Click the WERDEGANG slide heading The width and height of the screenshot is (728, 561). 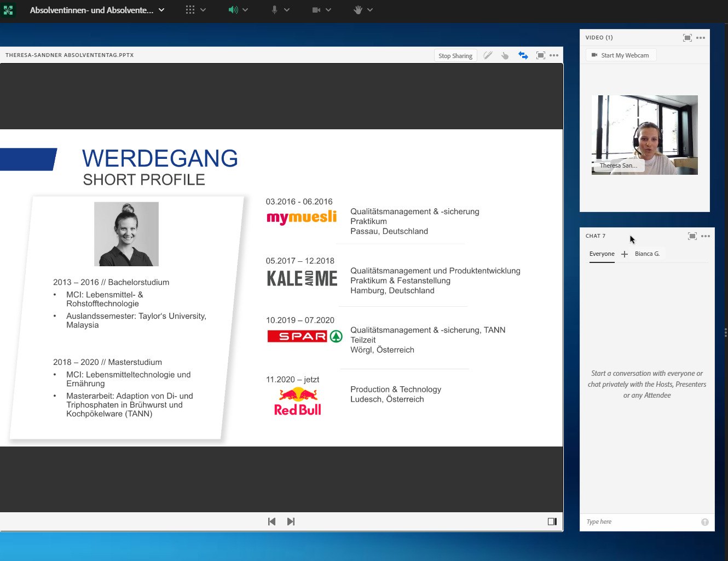(160, 158)
